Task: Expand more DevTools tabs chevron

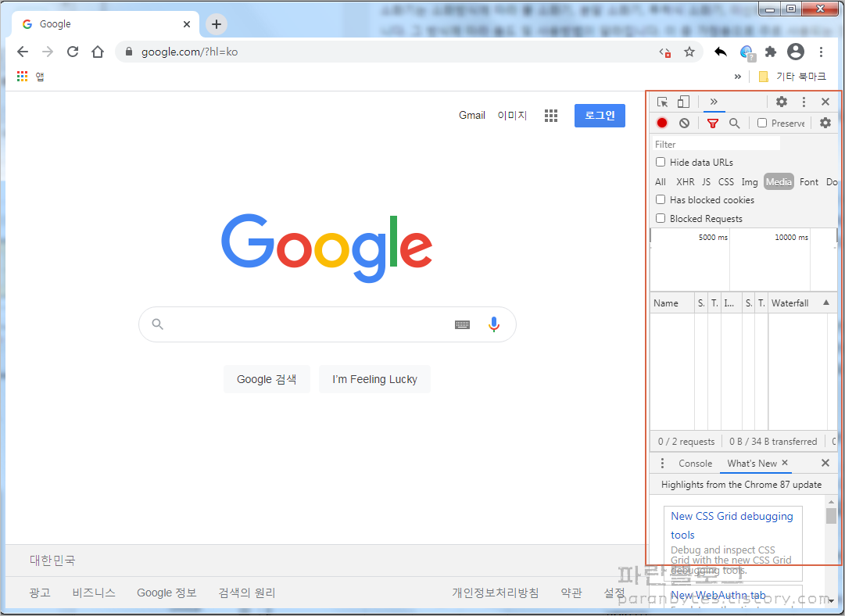Action: pos(714,102)
